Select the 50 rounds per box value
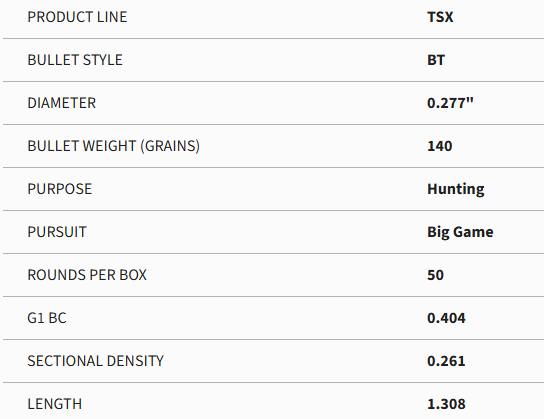544x419 pixels. click(x=435, y=275)
